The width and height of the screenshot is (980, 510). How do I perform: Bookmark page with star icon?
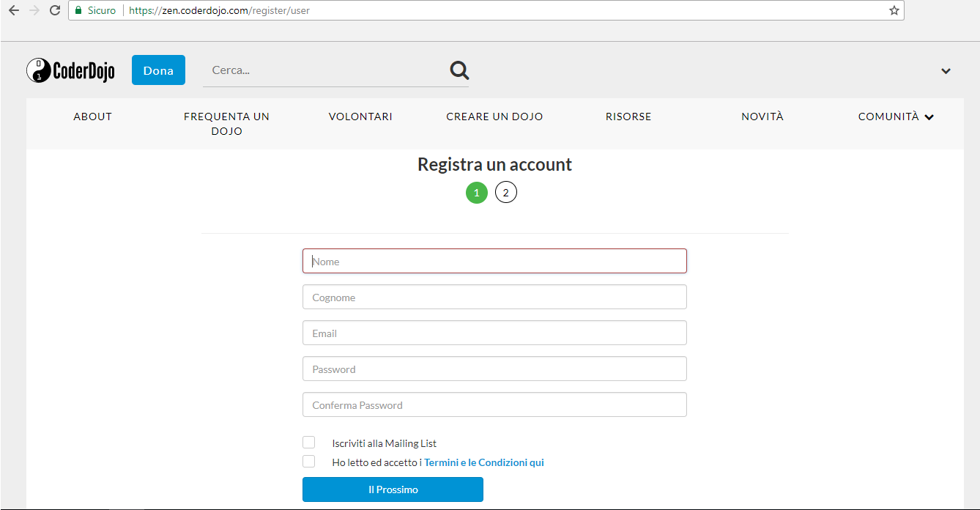[894, 10]
